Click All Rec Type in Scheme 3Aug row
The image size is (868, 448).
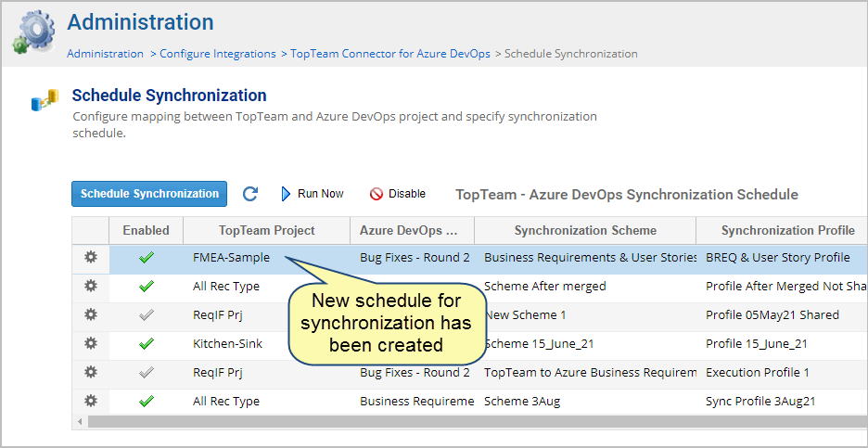click(x=226, y=402)
